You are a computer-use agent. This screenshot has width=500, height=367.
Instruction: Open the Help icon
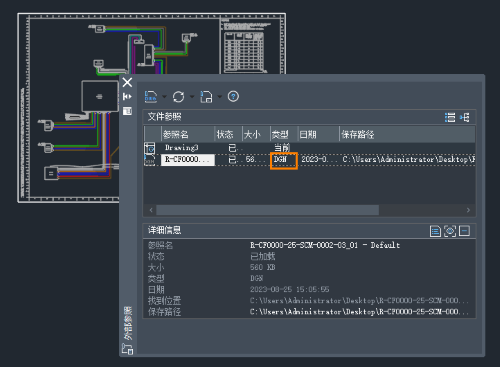(233, 97)
